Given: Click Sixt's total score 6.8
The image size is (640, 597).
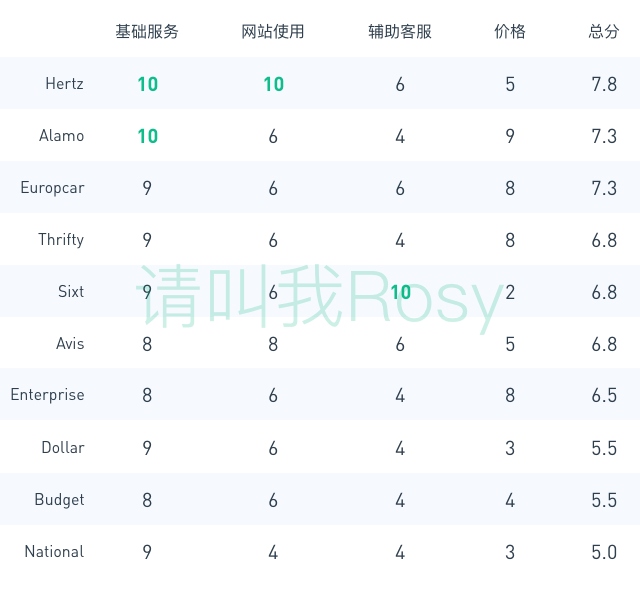Looking at the screenshot, I should pyautogui.click(x=604, y=292).
